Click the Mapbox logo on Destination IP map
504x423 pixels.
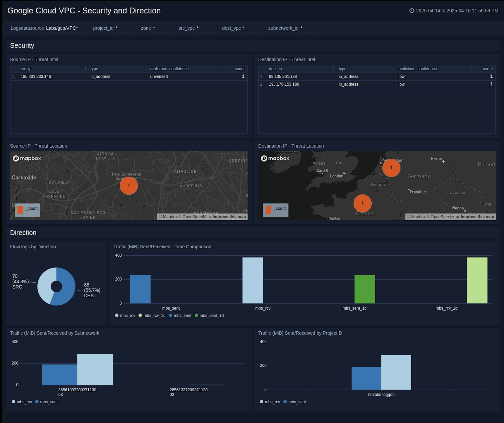tap(275, 158)
